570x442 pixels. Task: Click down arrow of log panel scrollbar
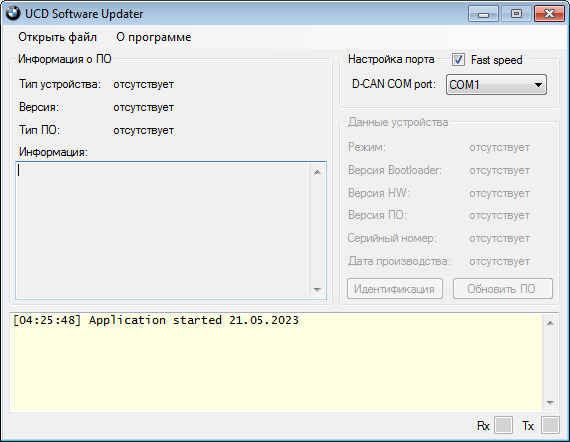coord(550,403)
